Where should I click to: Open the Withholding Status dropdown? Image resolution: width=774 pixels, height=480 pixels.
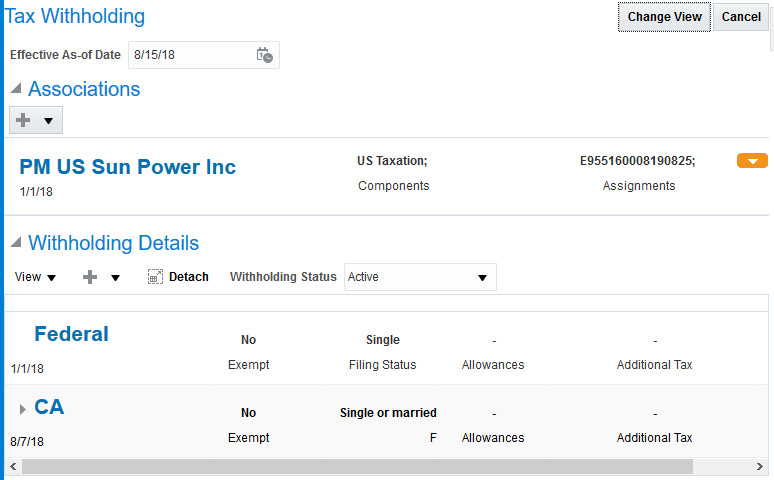point(420,277)
